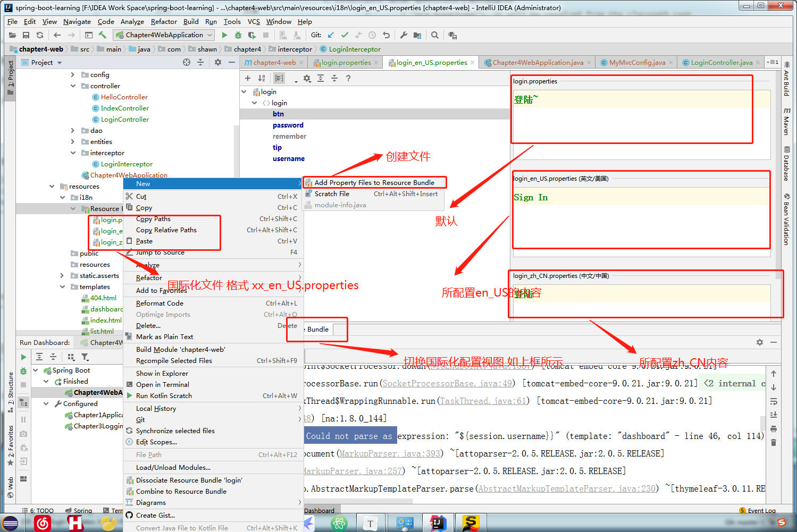This screenshot has width=797, height=532.
Task: Open the Refactor menu in the menu bar
Action: coord(164,21)
